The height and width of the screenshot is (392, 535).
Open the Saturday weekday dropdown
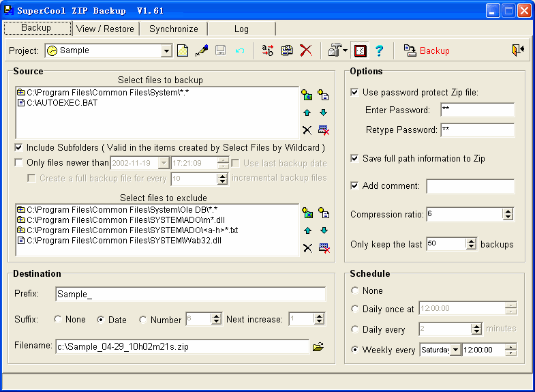pyautogui.click(x=455, y=350)
